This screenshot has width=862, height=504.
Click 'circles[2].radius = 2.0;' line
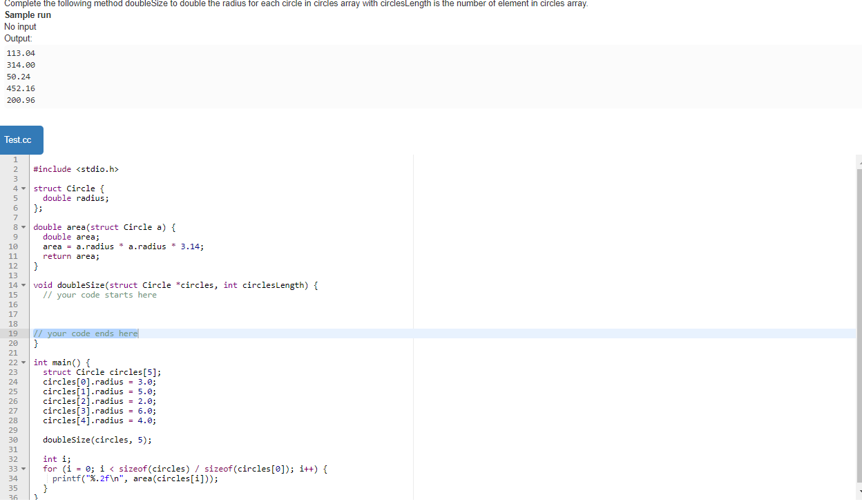click(x=99, y=401)
